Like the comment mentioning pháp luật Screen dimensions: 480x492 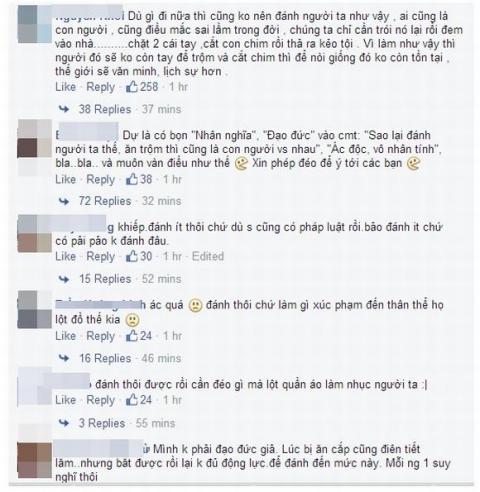(66, 256)
